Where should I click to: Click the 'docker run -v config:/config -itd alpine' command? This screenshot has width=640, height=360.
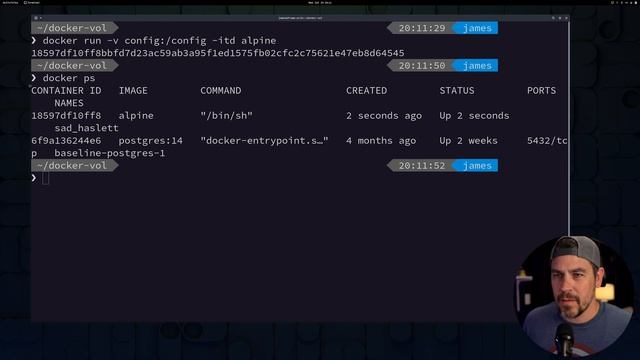[159, 40]
